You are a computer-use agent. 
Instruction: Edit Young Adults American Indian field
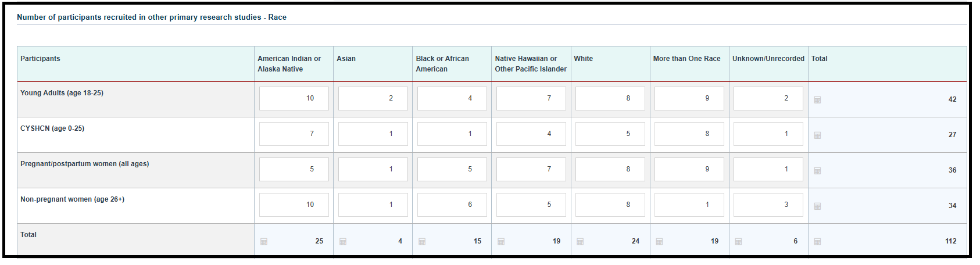[x=294, y=98]
